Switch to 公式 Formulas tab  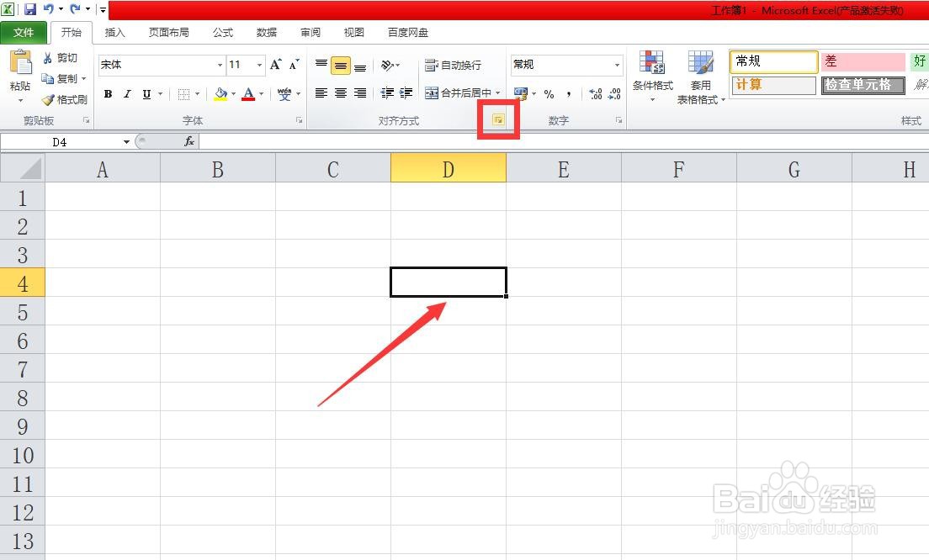tap(223, 33)
